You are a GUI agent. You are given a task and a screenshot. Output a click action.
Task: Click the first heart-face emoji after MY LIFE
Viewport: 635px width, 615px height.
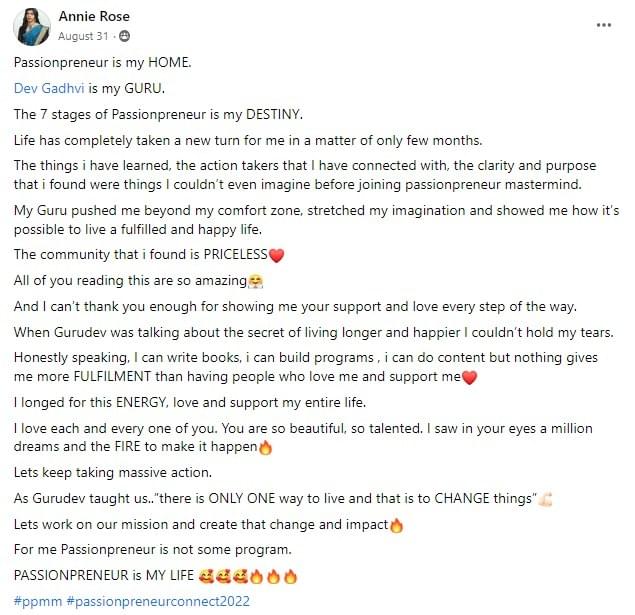point(206,576)
